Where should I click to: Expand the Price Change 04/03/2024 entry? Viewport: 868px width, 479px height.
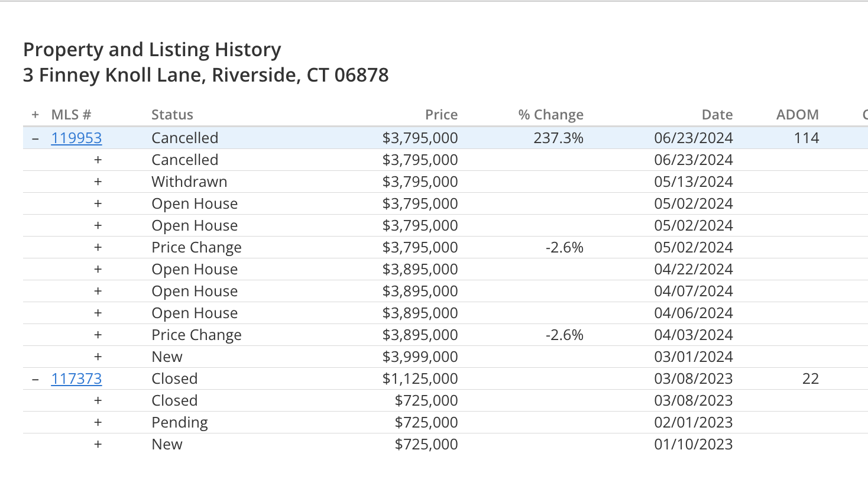click(98, 335)
